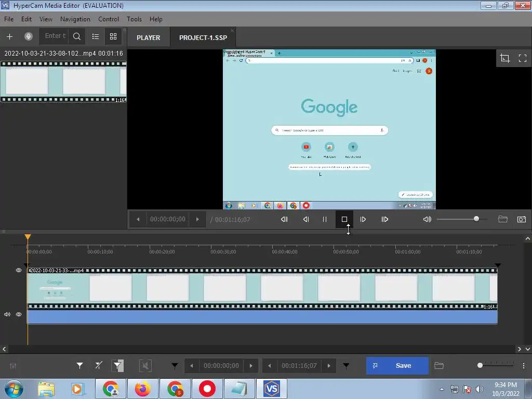The width and height of the screenshot is (532, 399).
Task: Close the PROJECT-1.SSP tab
Action: click(x=232, y=31)
